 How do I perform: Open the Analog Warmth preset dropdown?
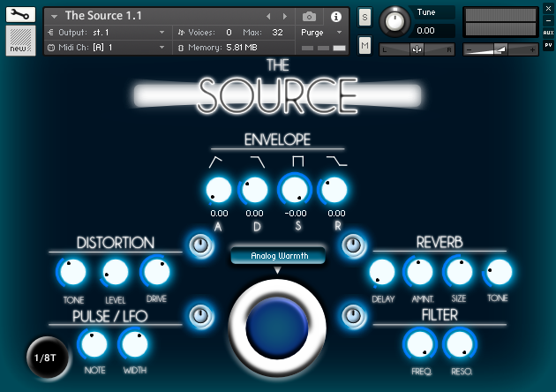click(x=278, y=256)
